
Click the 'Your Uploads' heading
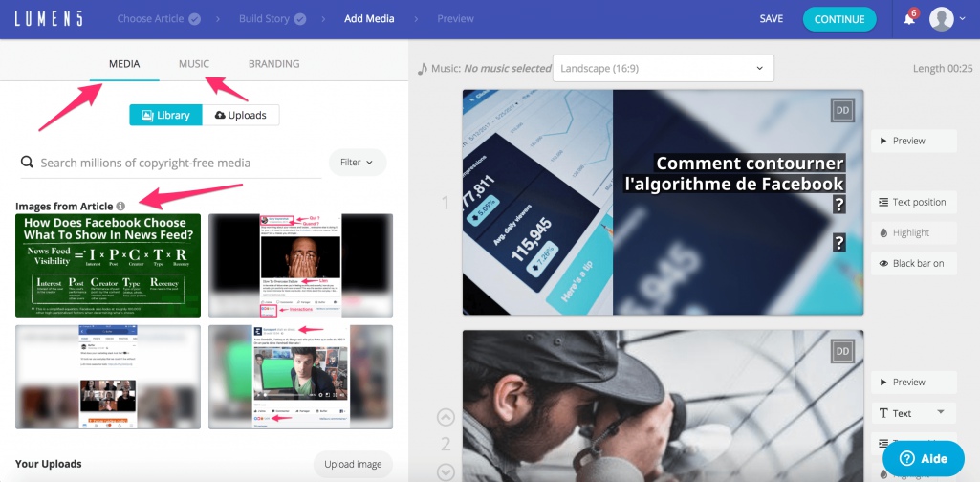49,464
